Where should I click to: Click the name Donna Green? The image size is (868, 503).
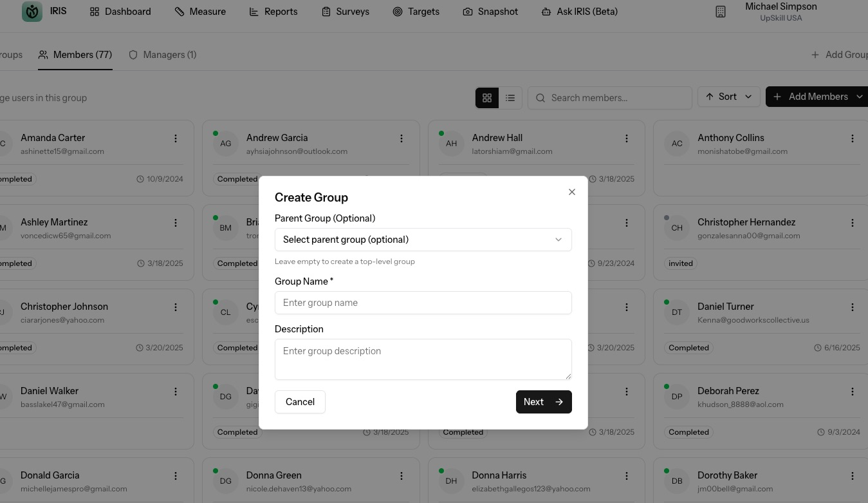click(x=274, y=475)
